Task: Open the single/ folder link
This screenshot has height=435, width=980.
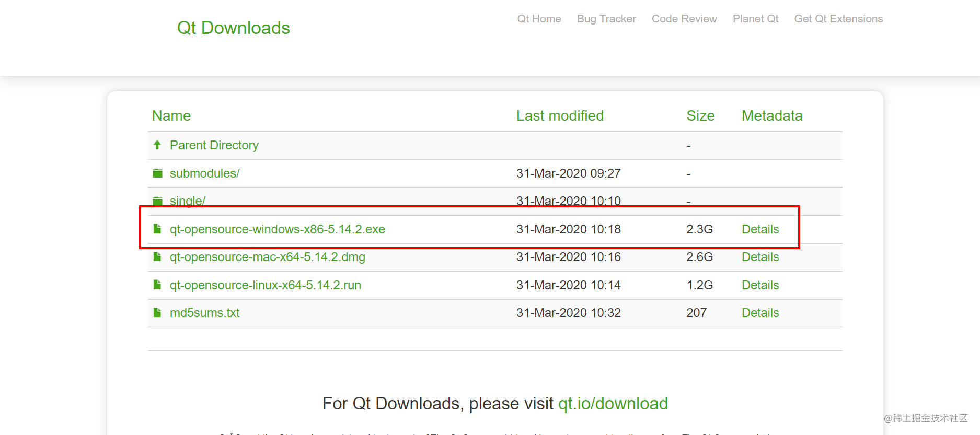Action: click(x=188, y=201)
